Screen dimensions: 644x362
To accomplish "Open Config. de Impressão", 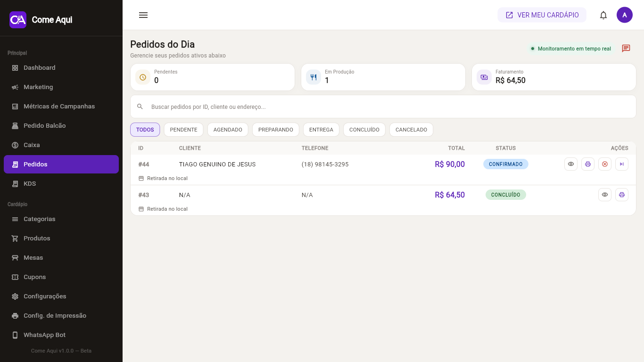I will pyautogui.click(x=61, y=316).
